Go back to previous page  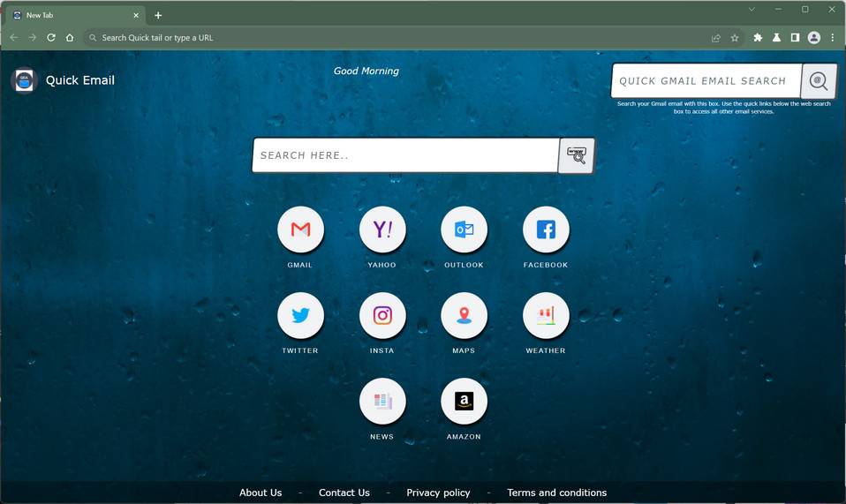[x=14, y=38]
